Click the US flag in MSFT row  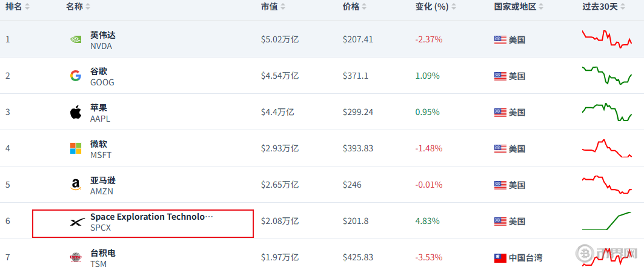500,148
